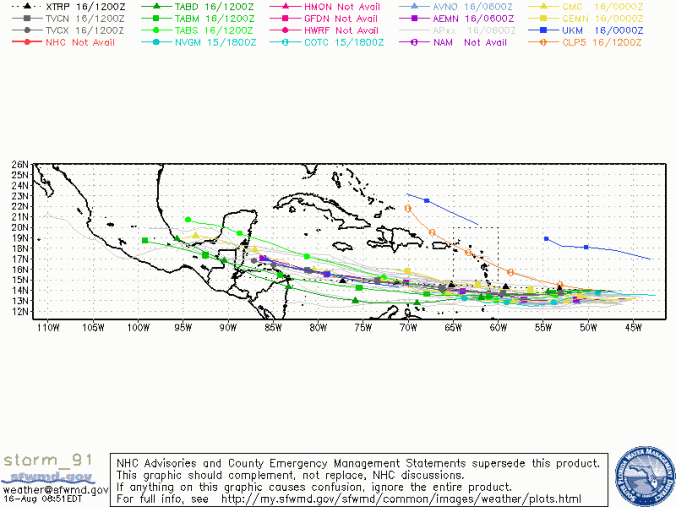Select the CLP5 orange circle legend marker
The height and width of the screenshot is (507, 676).
pyautogui.click(x=543, y=42)
